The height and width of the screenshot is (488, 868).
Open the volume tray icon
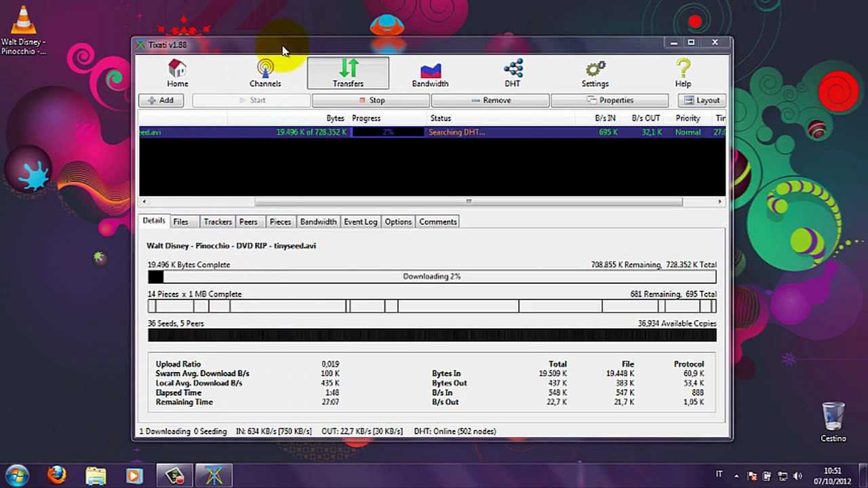(x=797, y=476)
